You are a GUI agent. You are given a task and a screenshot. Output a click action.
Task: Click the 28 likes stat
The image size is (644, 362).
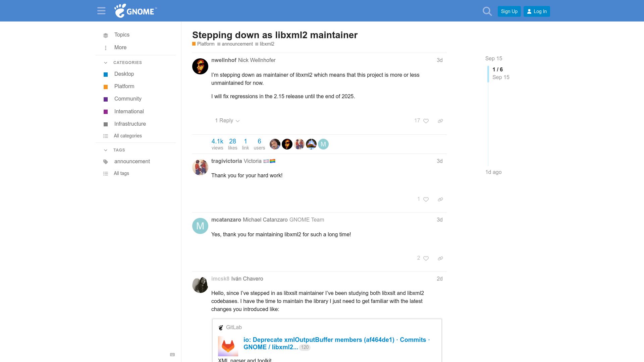click(x=232, y=144)
